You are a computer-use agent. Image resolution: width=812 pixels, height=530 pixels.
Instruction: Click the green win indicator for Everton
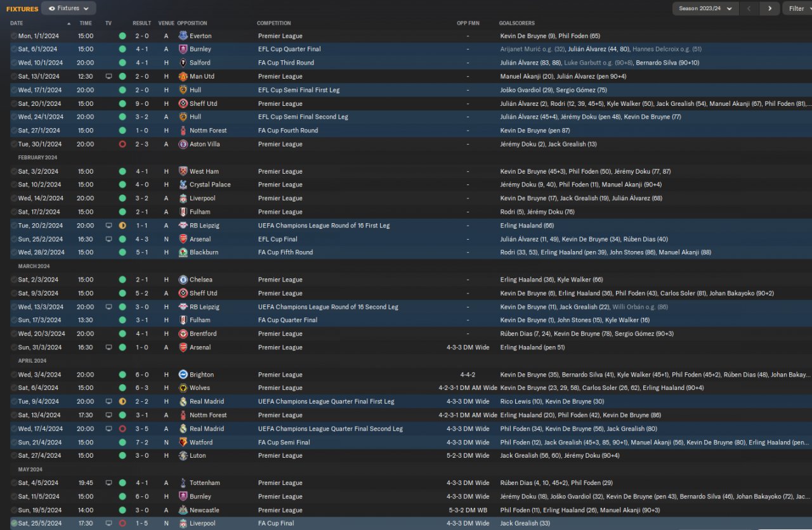(x=122, y=36)
